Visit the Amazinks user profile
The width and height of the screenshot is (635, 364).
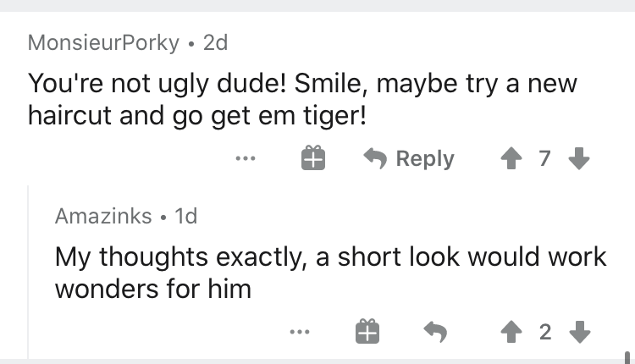(103, 216)
